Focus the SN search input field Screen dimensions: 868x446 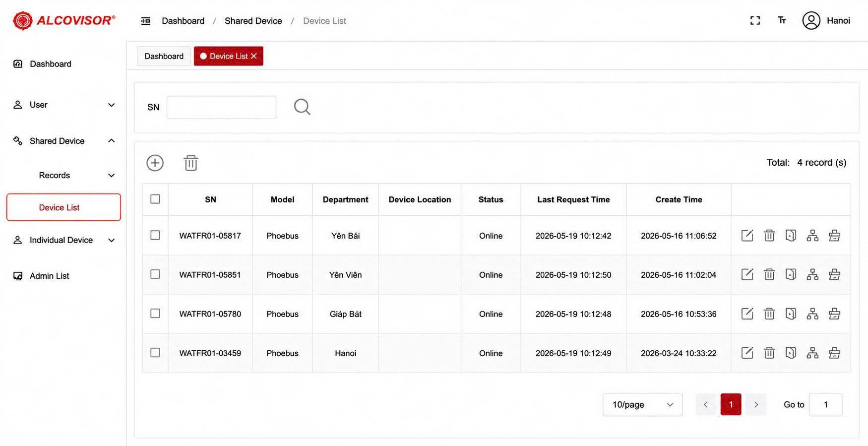(221, 107)
